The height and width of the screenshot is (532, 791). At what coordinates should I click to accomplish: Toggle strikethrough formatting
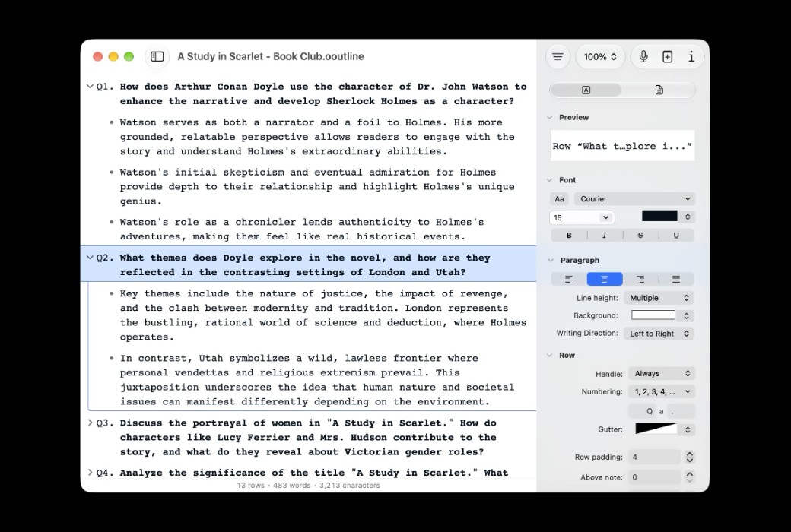[640, 235]
